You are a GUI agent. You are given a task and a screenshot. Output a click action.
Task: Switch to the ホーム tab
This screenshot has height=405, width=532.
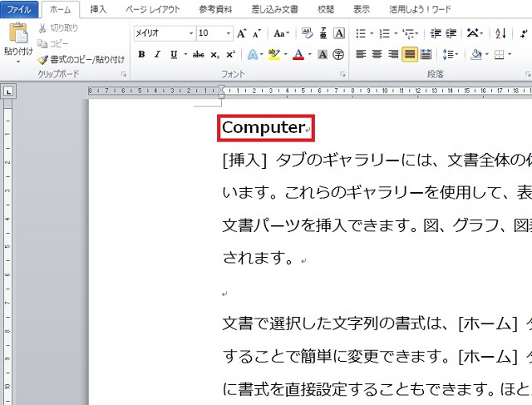click(x=60, y=9)
